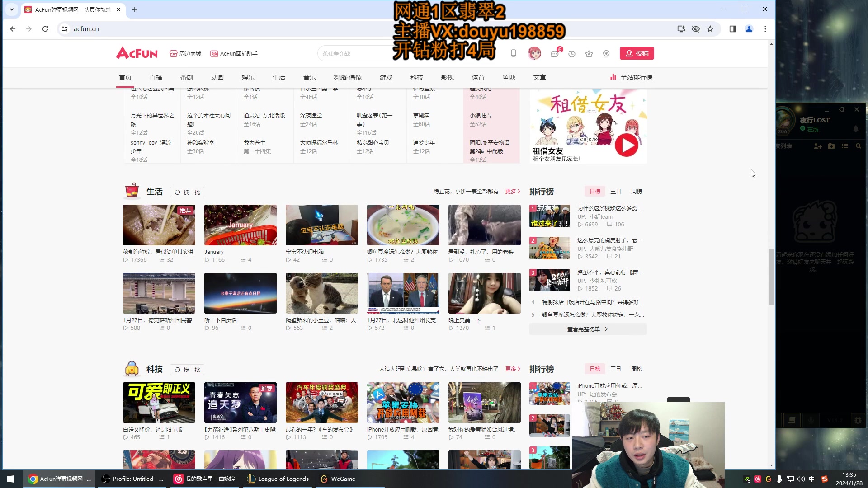
Task: Switch the 生活 ranking to 周榜
Action: point(637,192)
